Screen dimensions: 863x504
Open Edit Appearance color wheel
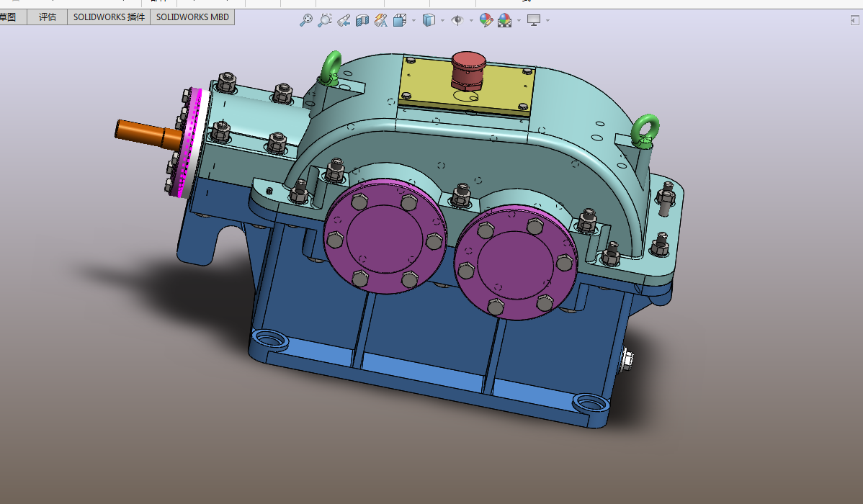point(486,21)
